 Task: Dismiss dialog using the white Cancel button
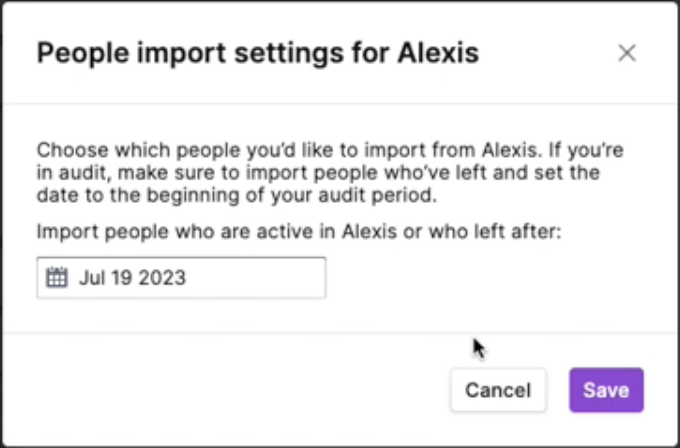pyautogui.click(x=498, y=390)
